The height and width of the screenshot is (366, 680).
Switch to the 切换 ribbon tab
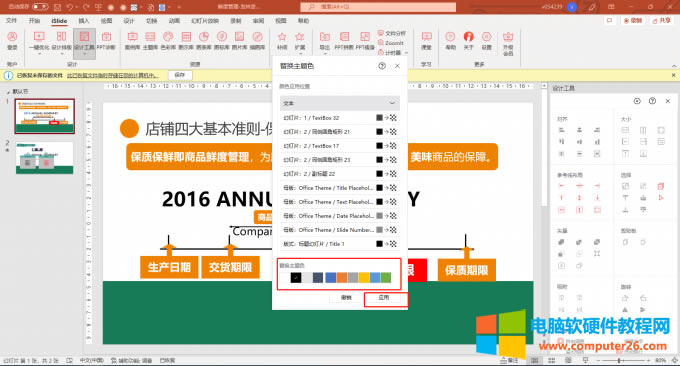pos(151,21)
